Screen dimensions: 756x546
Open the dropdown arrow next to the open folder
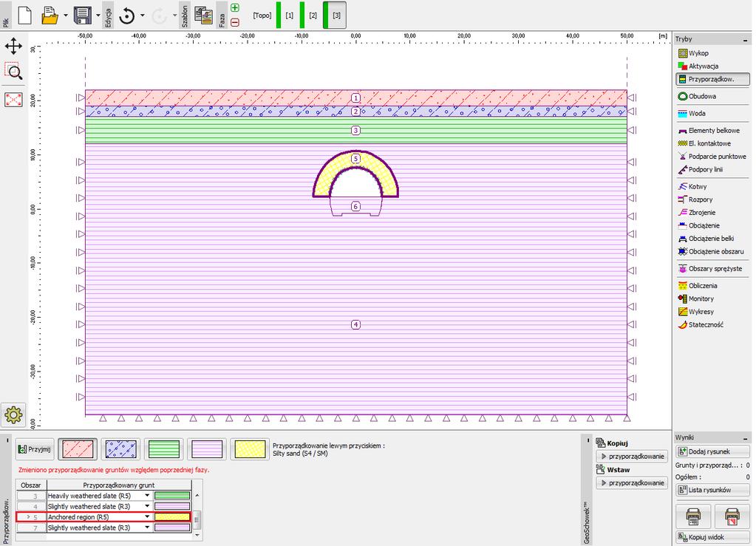(66, 16)
